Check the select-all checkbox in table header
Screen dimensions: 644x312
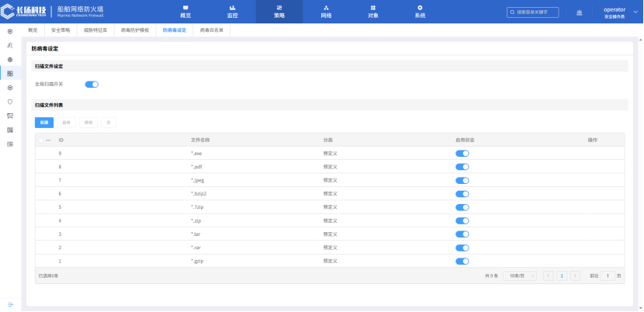[x=41, y=140]
